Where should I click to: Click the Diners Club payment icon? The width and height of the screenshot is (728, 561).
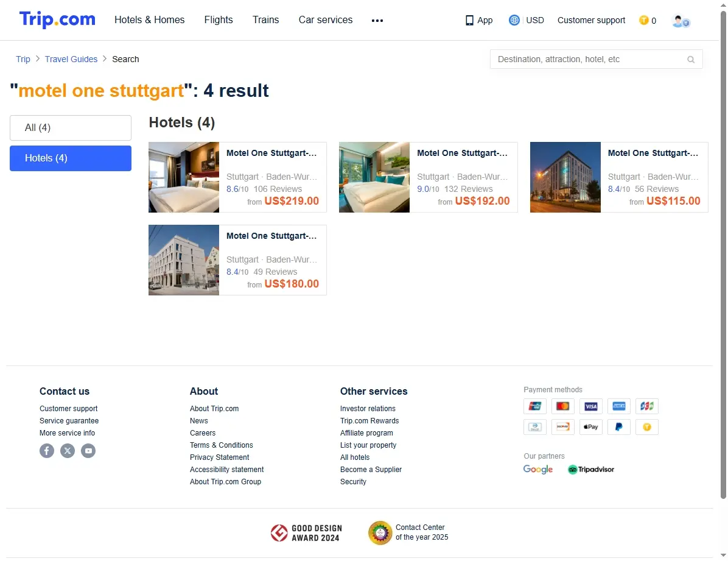pyautogui.click(x=535, y=426)
